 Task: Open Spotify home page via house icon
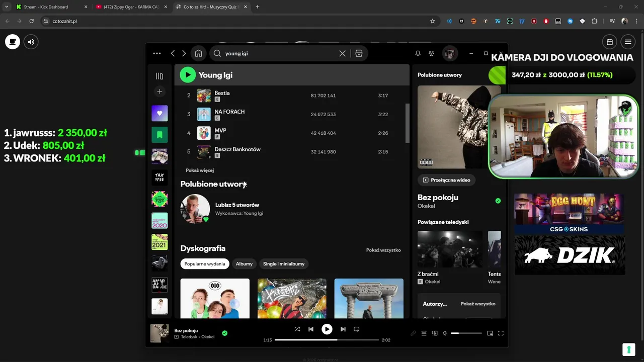coord(199,53)
